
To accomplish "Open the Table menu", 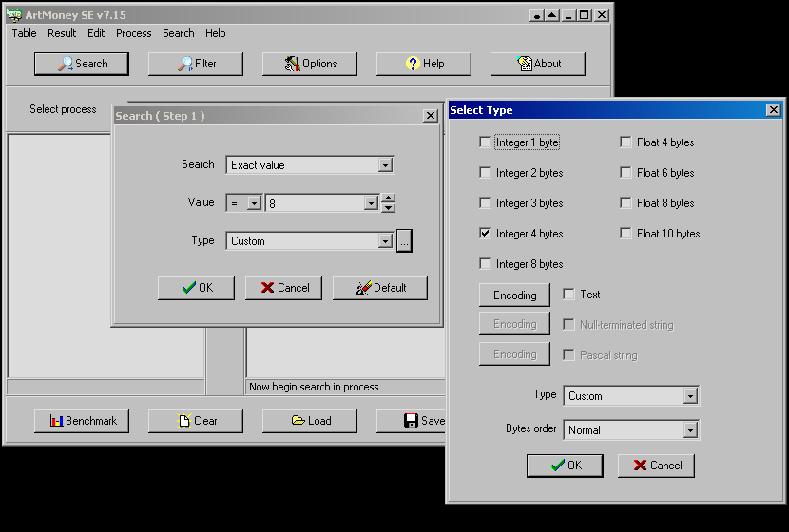I will tap(24, 33).
